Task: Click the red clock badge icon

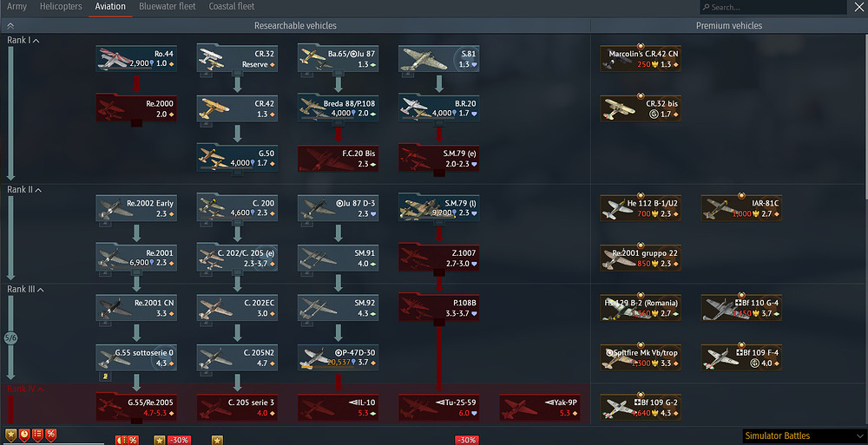Action: (23, 435)
